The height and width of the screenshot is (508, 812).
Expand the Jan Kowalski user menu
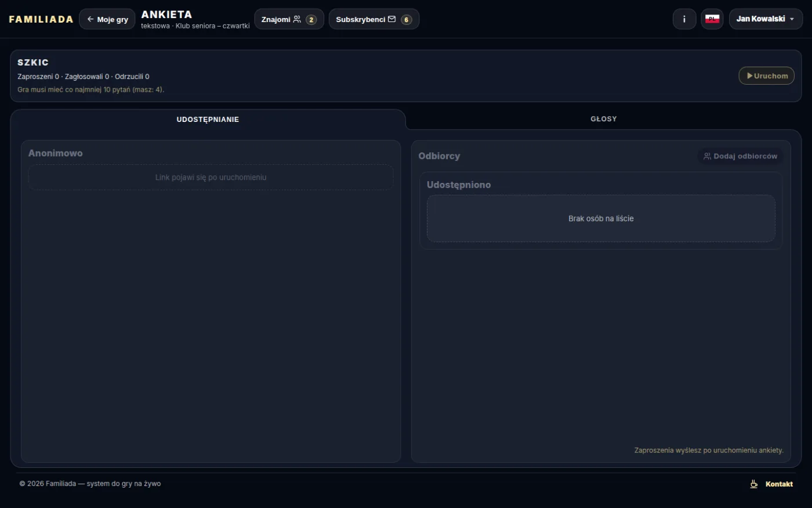(766, 19)
